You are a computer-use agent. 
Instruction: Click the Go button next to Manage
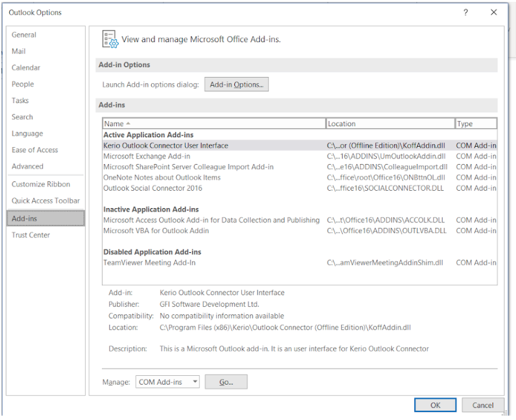226,382
